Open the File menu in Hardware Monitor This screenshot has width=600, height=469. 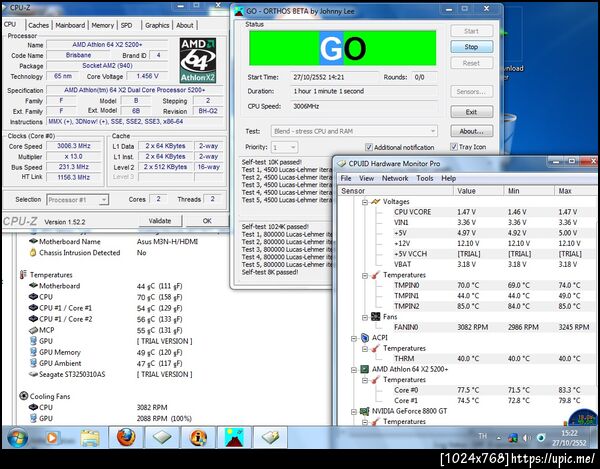tap(346, 178)
